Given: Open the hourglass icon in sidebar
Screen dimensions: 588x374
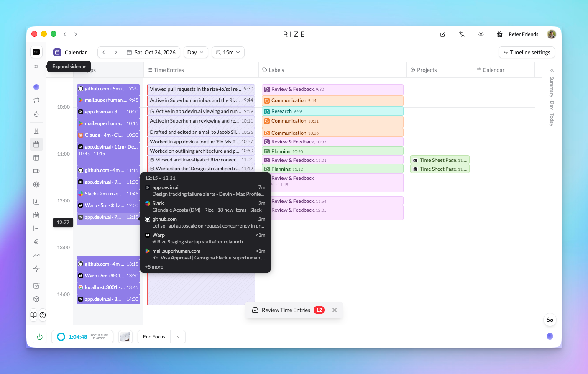Looking at the screenshot, I should click(36, 131).
